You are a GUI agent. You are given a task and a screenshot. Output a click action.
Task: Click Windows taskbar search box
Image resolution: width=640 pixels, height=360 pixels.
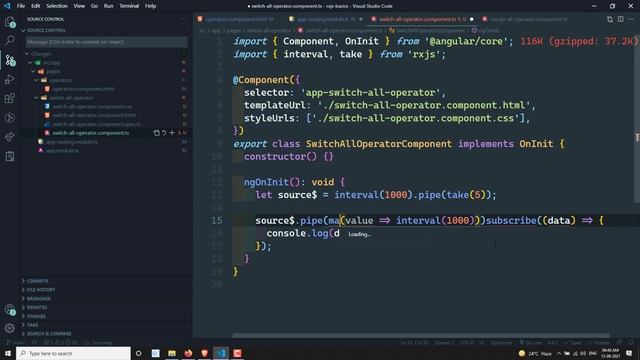[73, 353]
